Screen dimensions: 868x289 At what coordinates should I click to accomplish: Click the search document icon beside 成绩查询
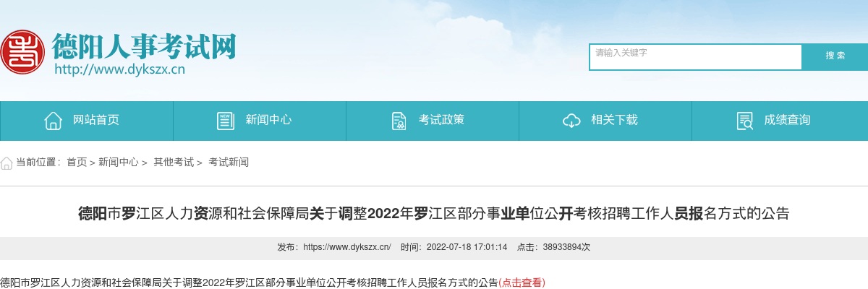744,121
